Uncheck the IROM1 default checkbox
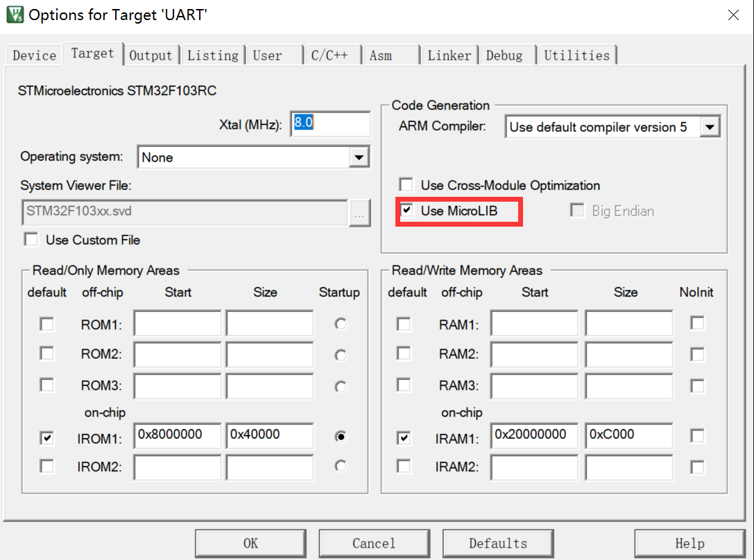The width and height of the screenshot is (754, 560). point(46,438)
